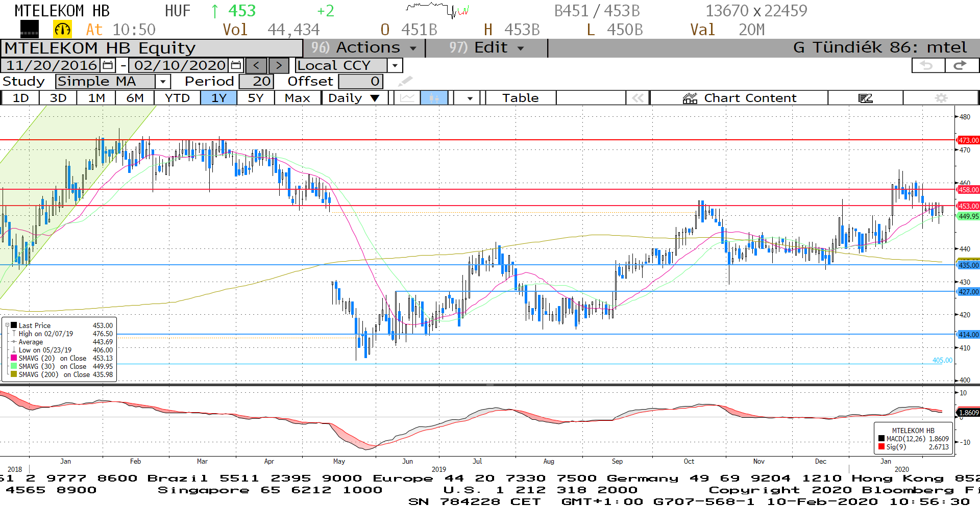980x530 pixels.
Task: Select the 6M range tab
Action: point(135,98)
